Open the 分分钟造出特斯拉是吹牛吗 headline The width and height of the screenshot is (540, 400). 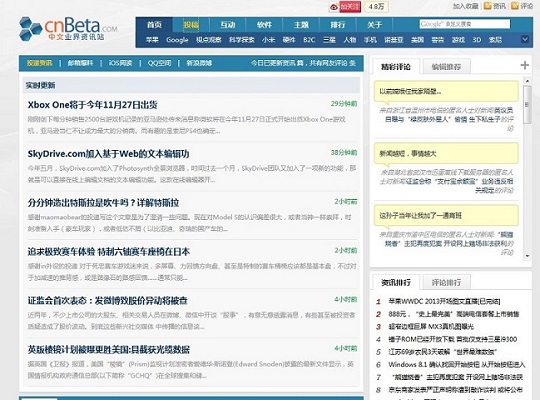(103, 203)
